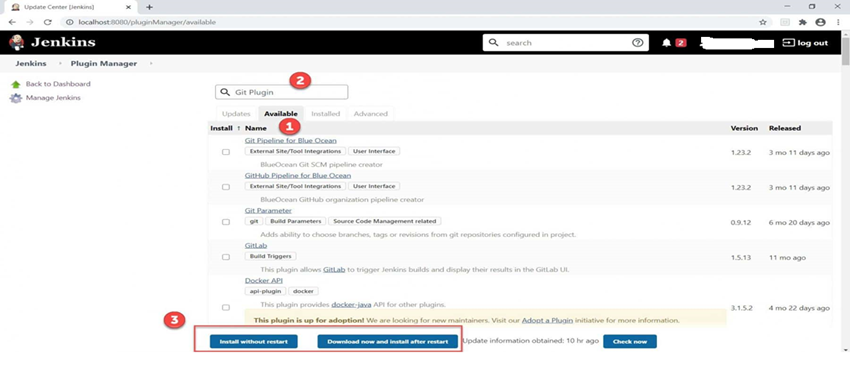Open the GitHub Pipeline for Blue Ocean link
The image size is (850, 389).
298,176
